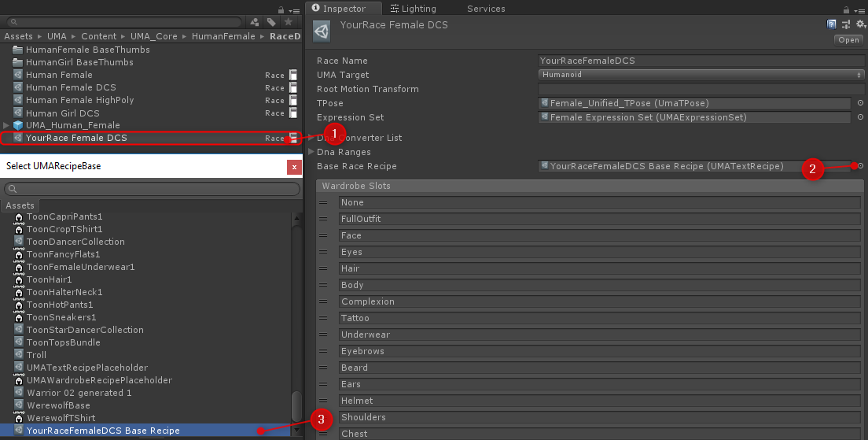868x440 pixels.
Task: Click the Race Name input field
Action: (x=701, y=61)
